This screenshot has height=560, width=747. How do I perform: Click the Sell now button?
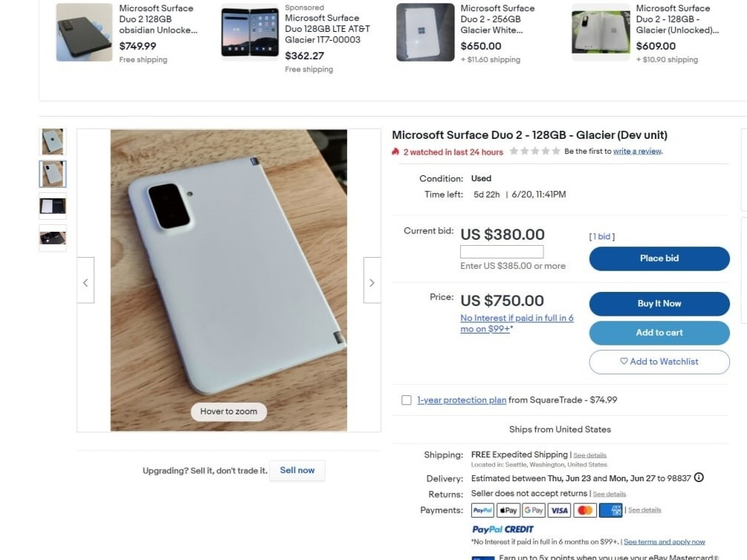[297, 470]
